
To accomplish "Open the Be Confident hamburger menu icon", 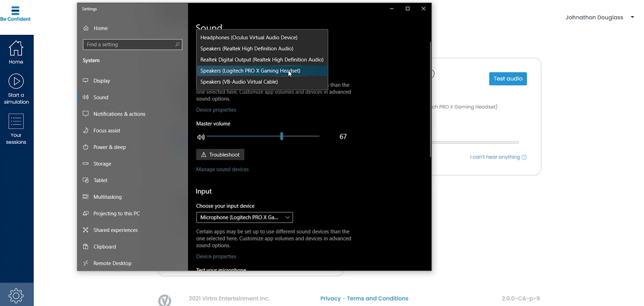I will tap(15, 10).
